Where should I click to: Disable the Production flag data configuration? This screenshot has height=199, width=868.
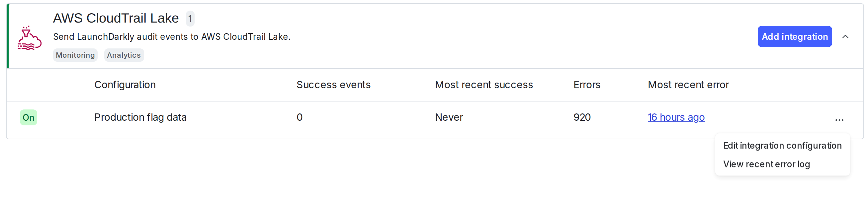(29, 117)
